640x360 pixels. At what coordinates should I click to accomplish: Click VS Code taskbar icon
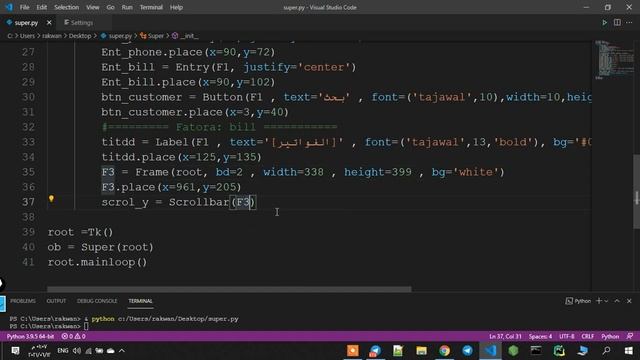[x=490, y=351]
